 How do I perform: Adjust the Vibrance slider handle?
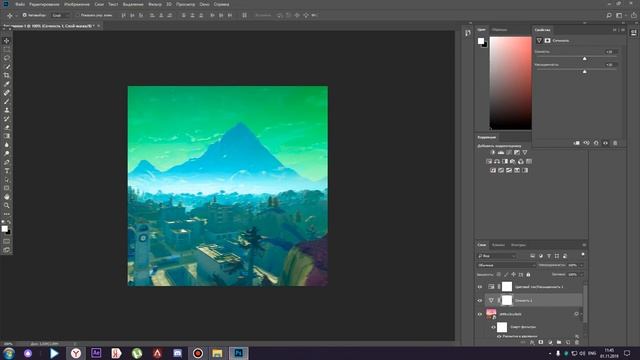tap(584, 59)
